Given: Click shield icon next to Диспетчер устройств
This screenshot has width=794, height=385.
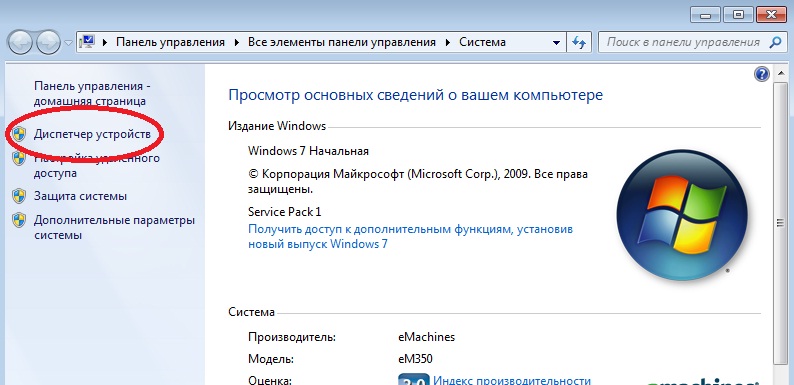Looking at the screenshot, I should (19, 134).
